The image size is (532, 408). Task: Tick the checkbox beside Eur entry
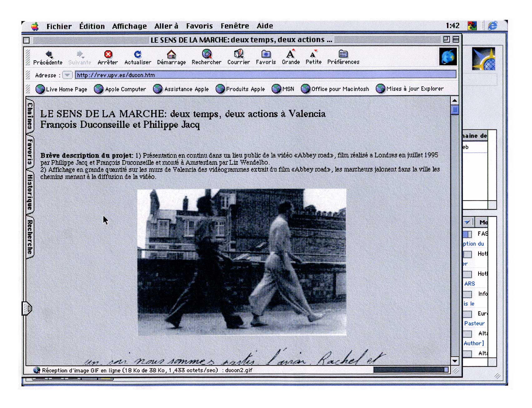467,314
